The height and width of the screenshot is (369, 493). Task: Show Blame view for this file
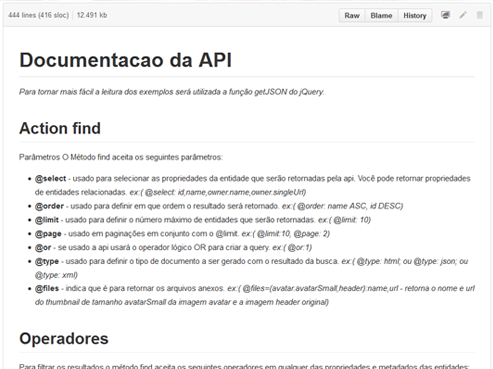(x=381, y=15)
